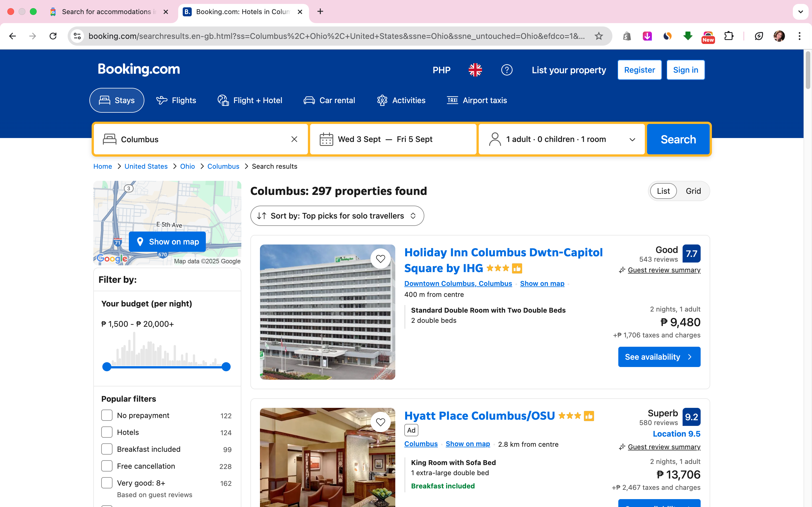Open the PHP currency selector
Screen dimensions: 812x507
pyautogui.click(x=441, y=70)
